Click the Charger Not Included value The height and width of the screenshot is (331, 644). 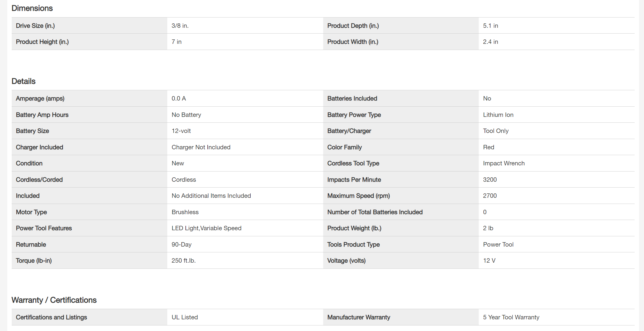pyautogui.click(x=201, y=147)
